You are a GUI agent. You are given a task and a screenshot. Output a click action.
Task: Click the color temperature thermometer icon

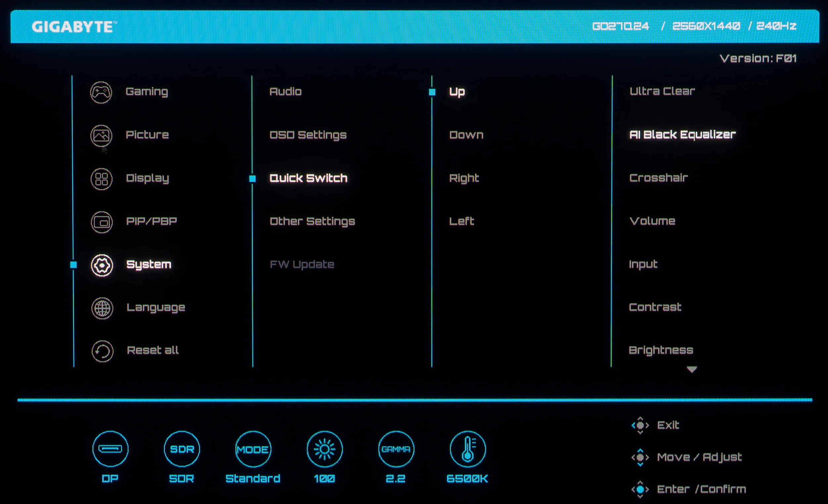click(x=467, y=449)
